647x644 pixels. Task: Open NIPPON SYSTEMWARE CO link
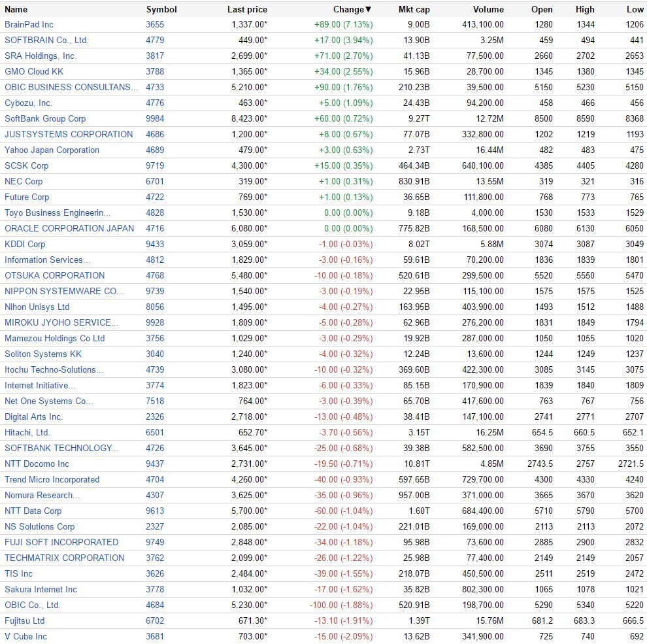(x=64, y=291)
